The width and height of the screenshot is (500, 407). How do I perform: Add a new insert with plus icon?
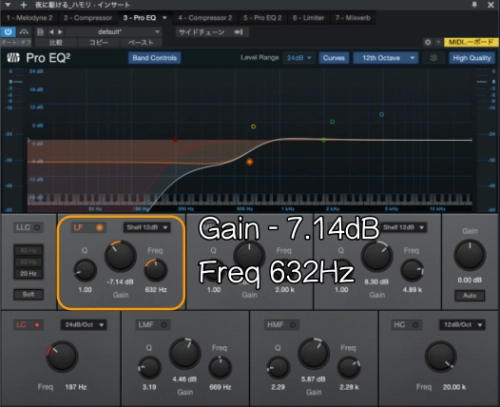tap(23, 5)
